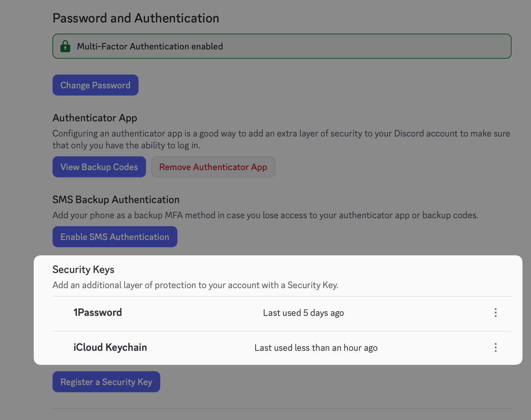
Task: Click the SMS Backup Authentication heading
Action: click(x=116, y=199)
